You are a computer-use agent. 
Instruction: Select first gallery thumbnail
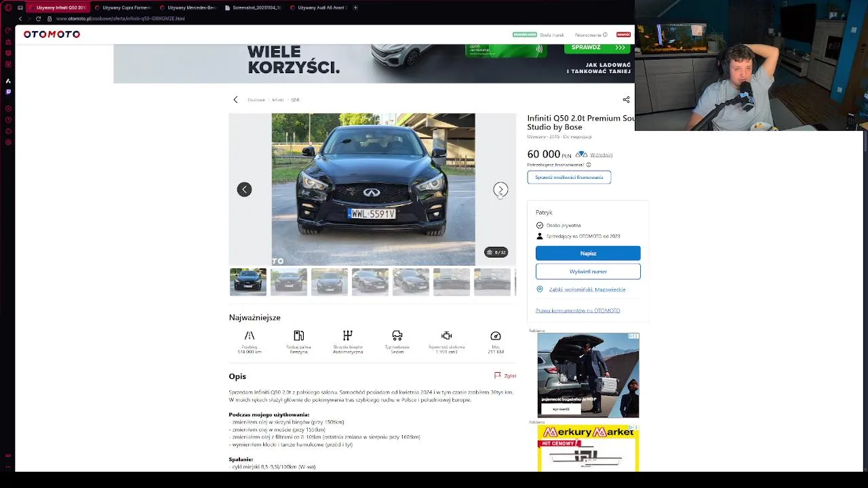click(x=248, y=282)
